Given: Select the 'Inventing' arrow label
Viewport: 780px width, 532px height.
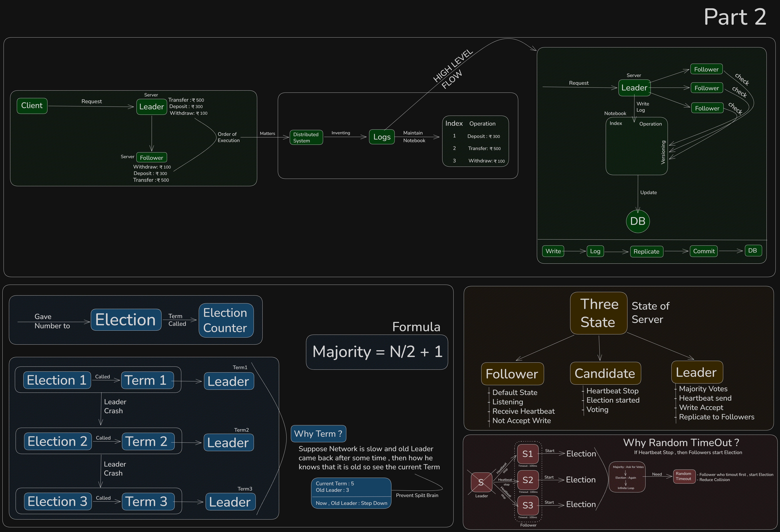Looking at the screenshot, I should (341, 133).
